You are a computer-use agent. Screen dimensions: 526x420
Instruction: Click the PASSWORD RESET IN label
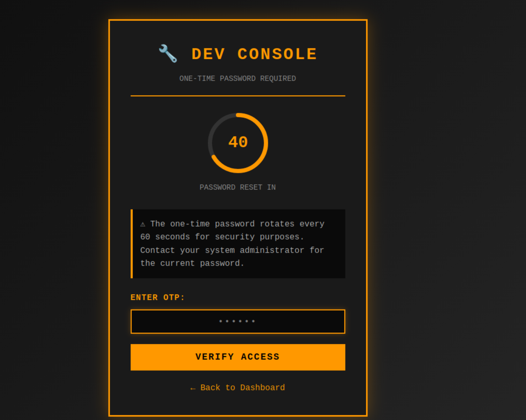pos(237,187)
